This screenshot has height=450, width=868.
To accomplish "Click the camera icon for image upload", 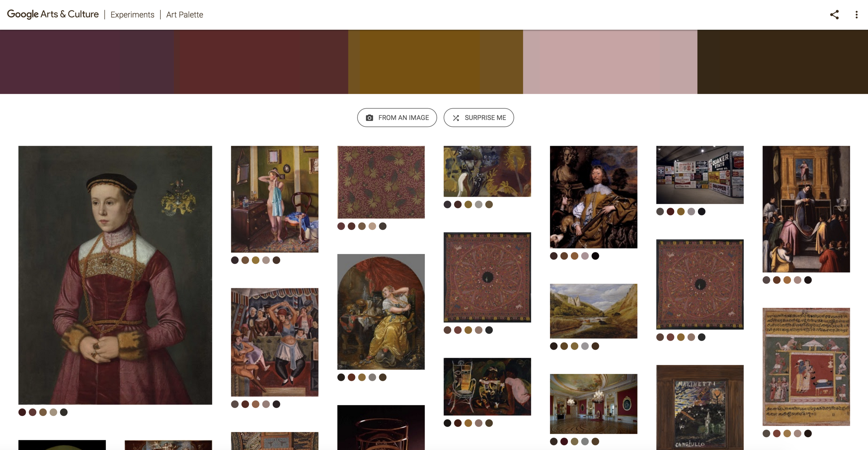I will pos(369,118).
